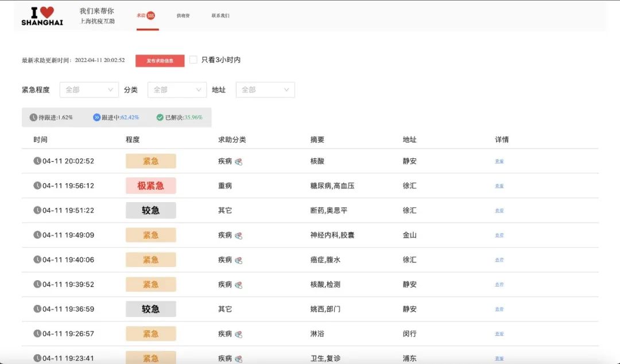This screenshot has height=364, width=620.
Task: Open the details link of the 断药,奥思平 row
Action: (x=499, y=211)
